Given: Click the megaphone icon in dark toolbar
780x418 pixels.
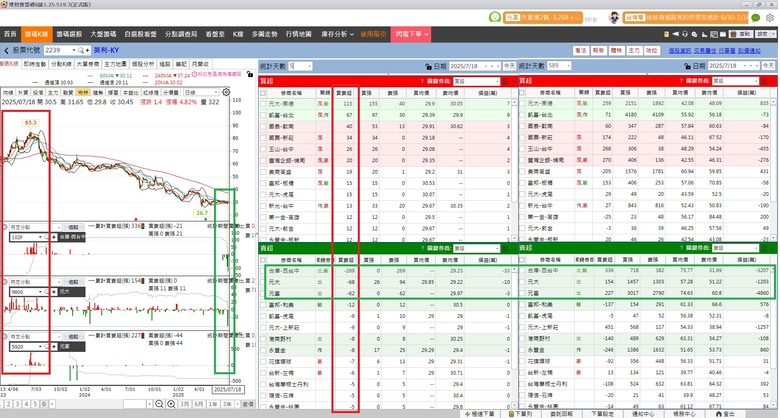Looking at the screenshot, I should (x=676, y=34).
